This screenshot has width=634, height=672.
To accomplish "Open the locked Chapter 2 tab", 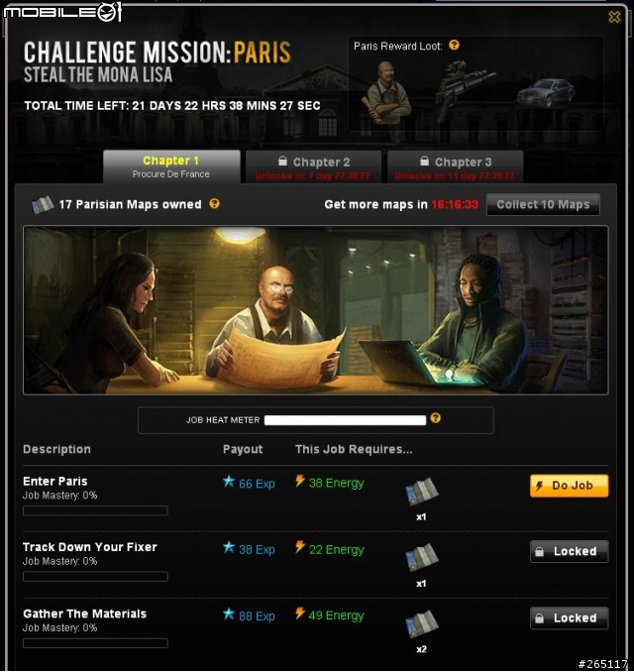I will coord(313,168).
